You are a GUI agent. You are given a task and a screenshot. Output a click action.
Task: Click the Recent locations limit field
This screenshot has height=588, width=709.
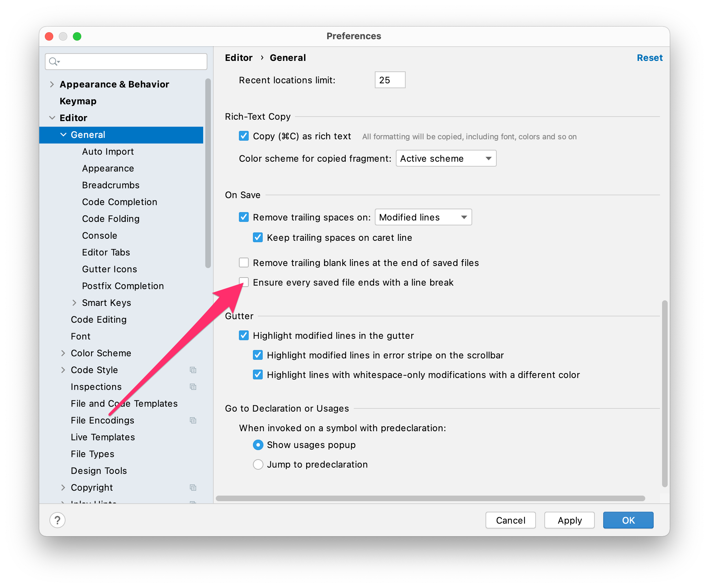coord(390,80)
